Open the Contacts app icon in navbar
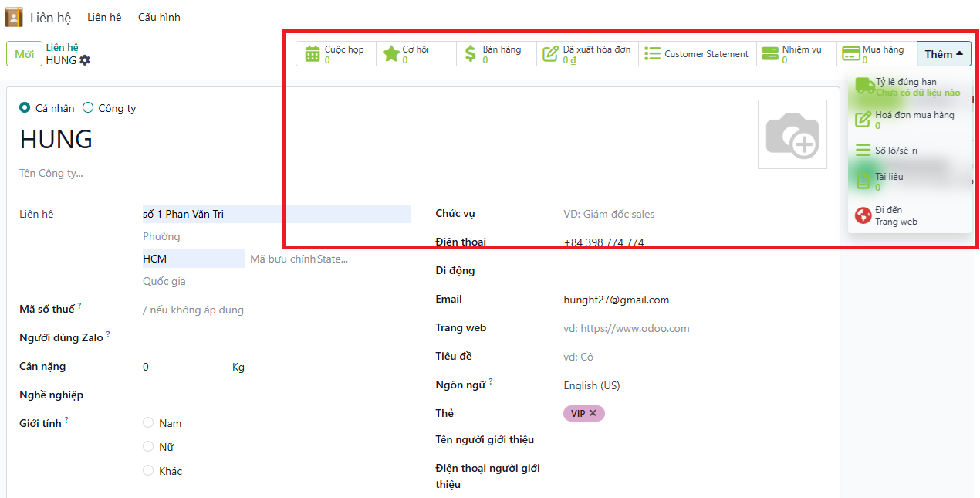This screenshot has height=498, width=980. (14, 17)
